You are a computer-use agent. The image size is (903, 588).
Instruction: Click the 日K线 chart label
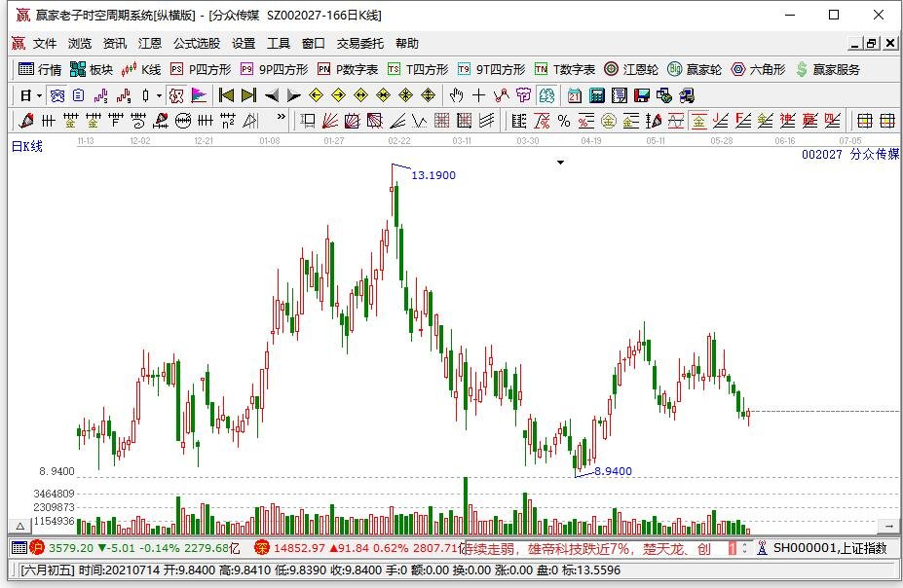(27, 147)
